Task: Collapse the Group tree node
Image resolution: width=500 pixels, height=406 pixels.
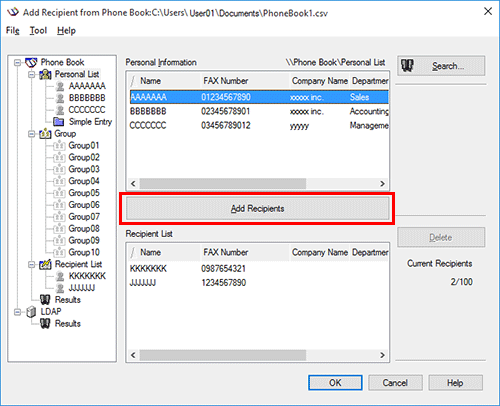Action: tap(32, 134)
